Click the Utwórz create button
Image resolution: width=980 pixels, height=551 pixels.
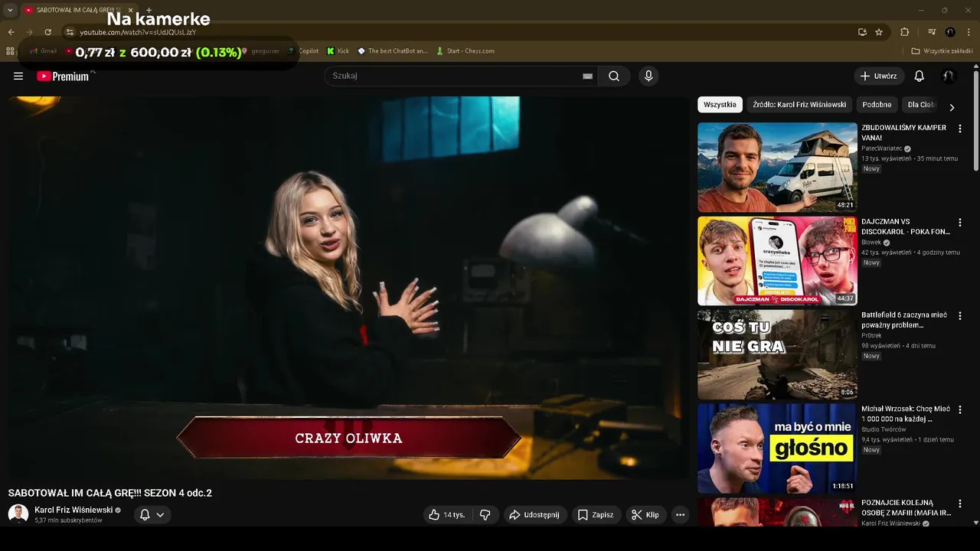pyautogui.click(x=879, y=76)
